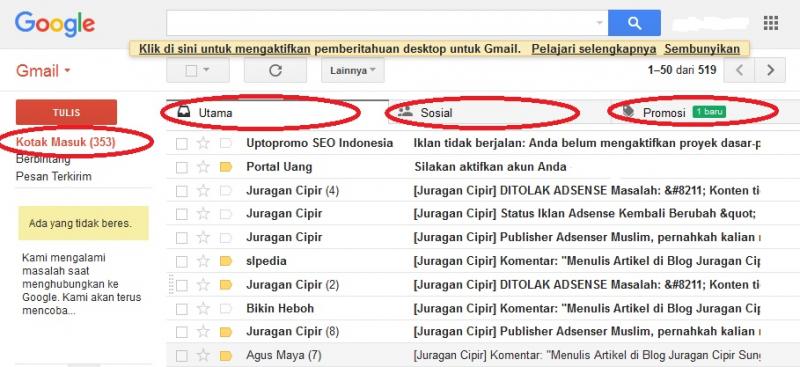Open Agus Maya's Komentar email subject
This screenshot has width=800, height=367.
pos(587,355)
